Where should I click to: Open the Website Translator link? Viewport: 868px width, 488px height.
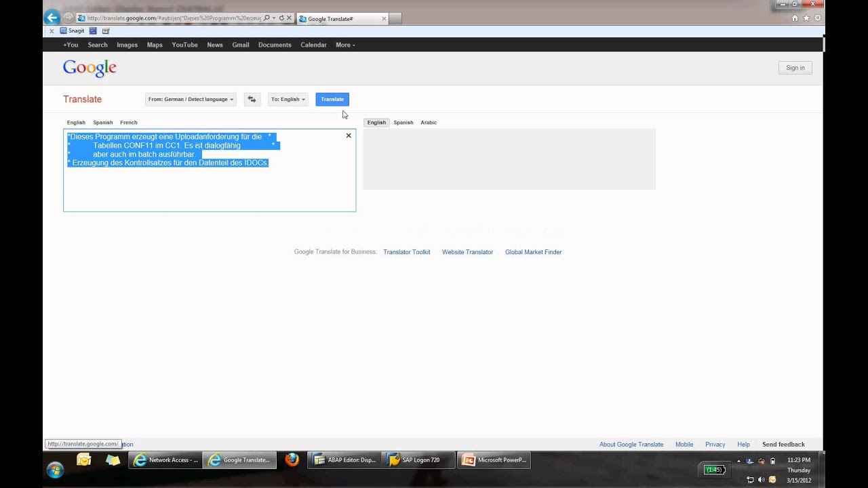pyautogui.click(x=467, y=252)
